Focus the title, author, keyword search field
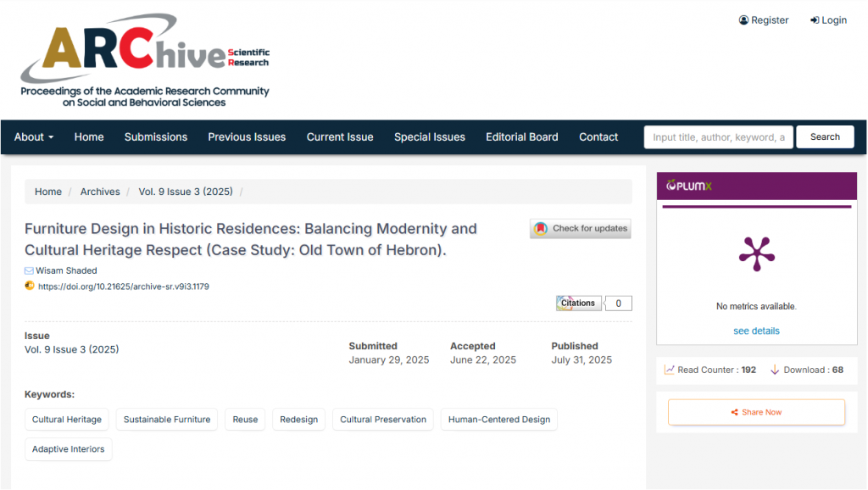868x490 pixels. (719, 136)
